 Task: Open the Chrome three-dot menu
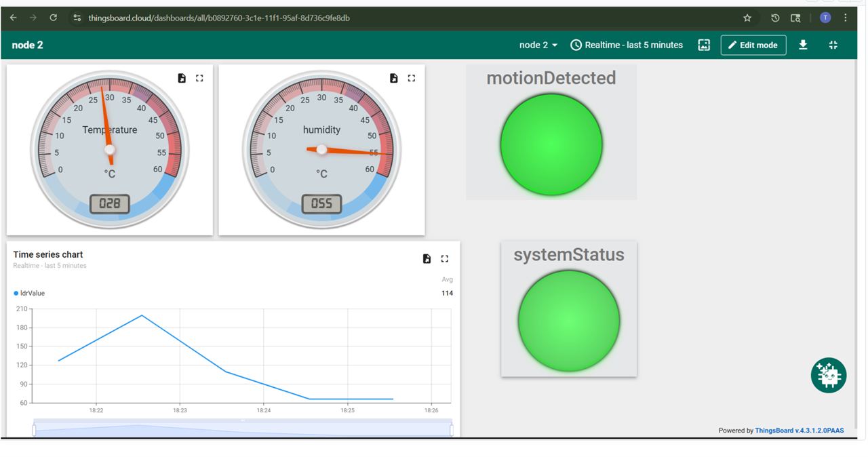845,18
